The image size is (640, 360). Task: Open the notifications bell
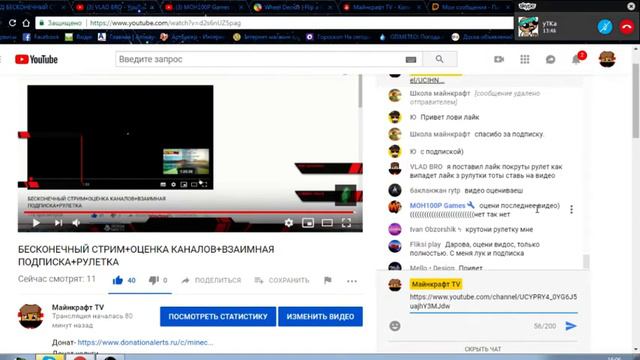coord(576,60)
